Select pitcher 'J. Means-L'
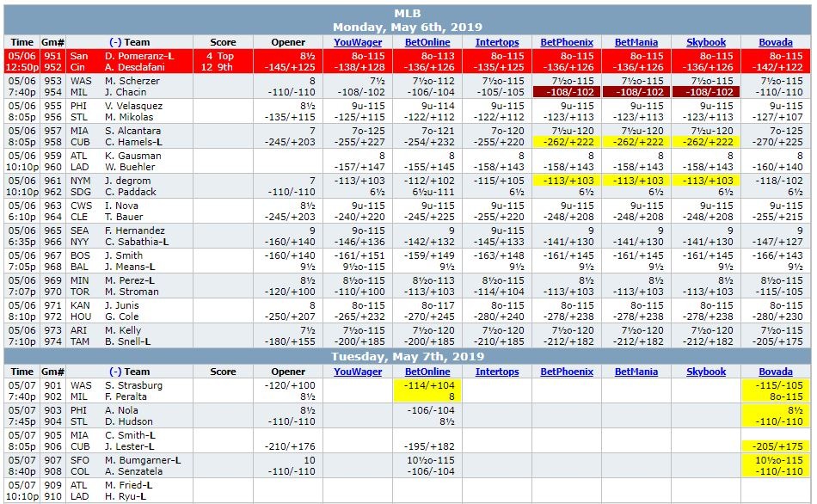The height and width of the screenshot is (504, 817). coord(130,267)
